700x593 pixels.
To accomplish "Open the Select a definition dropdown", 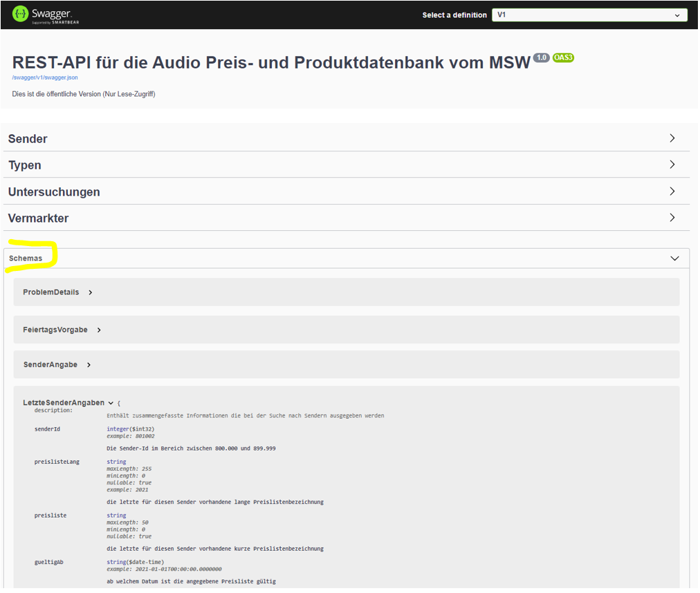I will 589,15.
